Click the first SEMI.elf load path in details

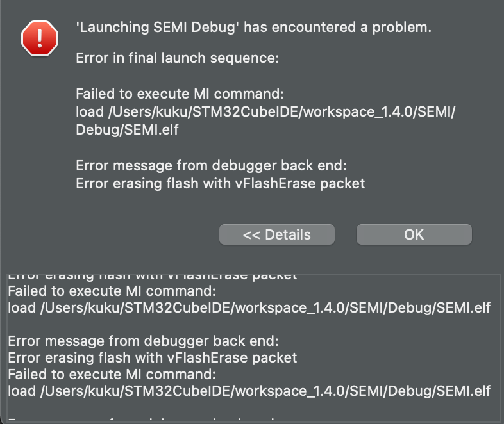pyautogui.click(x=249, y=307)
